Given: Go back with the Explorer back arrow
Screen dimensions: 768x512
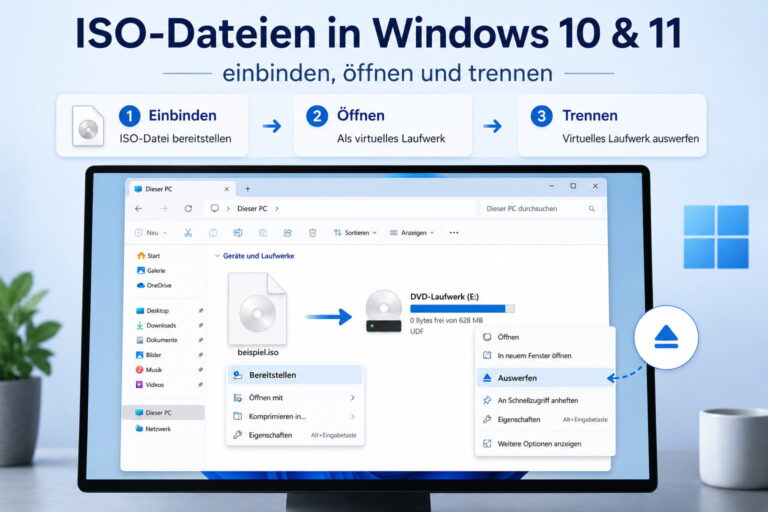Looking at the screenshot, I should tap(139, 209).
